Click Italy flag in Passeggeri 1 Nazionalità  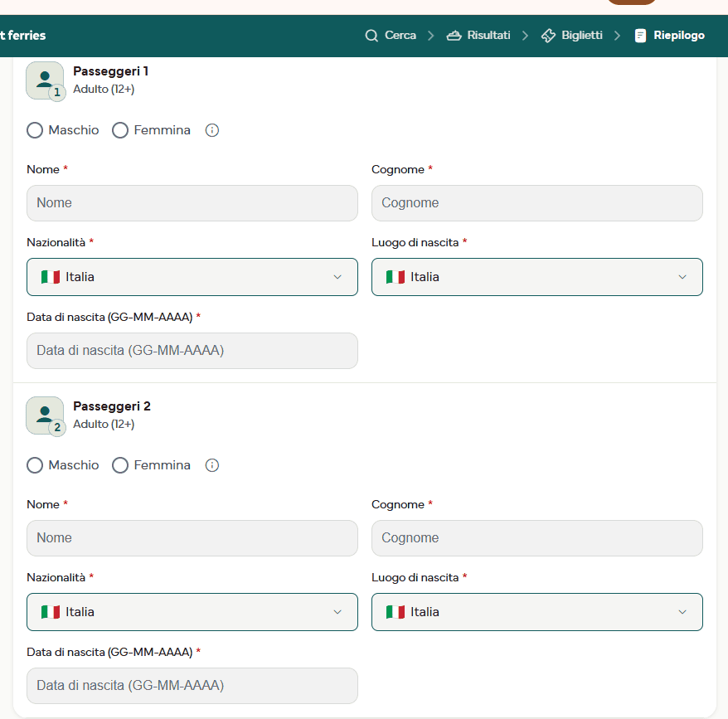tap(51, 277)
